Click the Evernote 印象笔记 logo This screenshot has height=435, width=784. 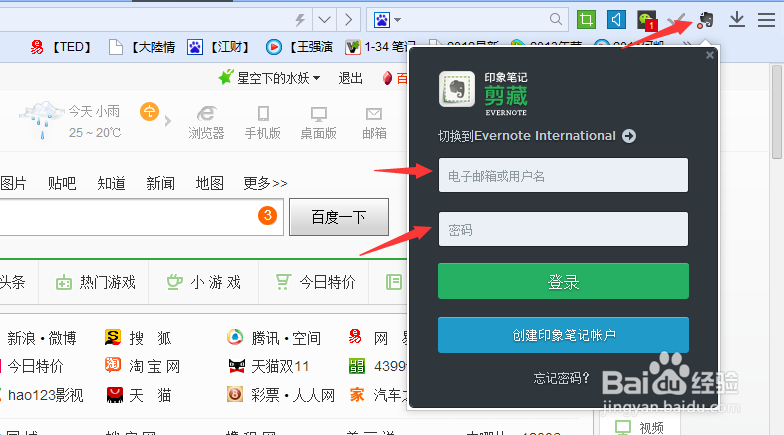click(x=457, y=89)
